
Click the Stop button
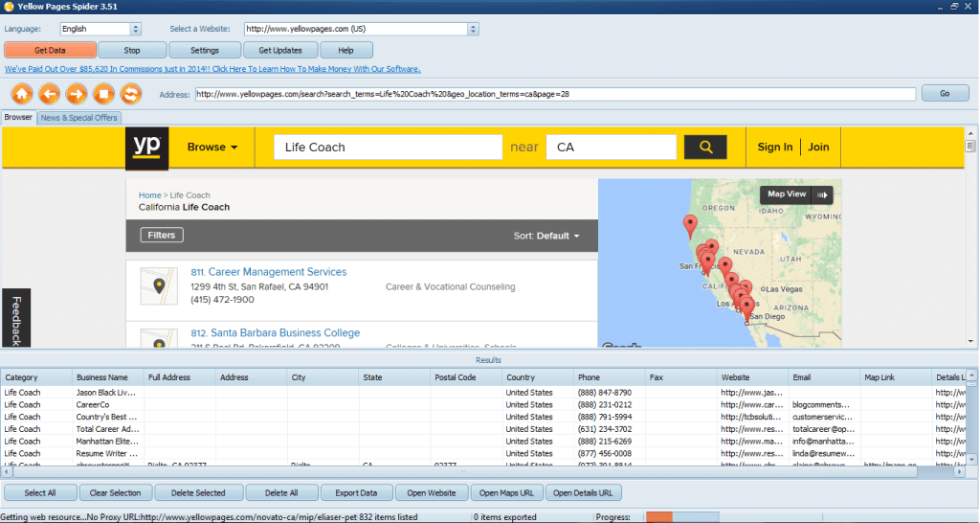132,50
